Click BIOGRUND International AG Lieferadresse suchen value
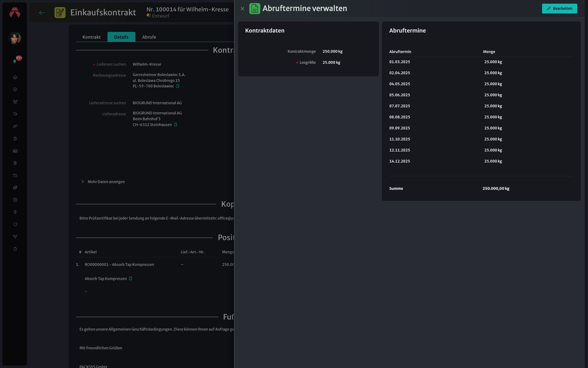Viewport: 588px width, 368px height. click(157, 103)
